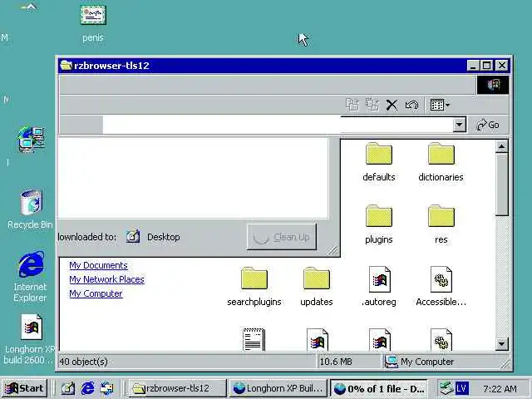
Task: Open the Start menu
Action: click(24, 388)
